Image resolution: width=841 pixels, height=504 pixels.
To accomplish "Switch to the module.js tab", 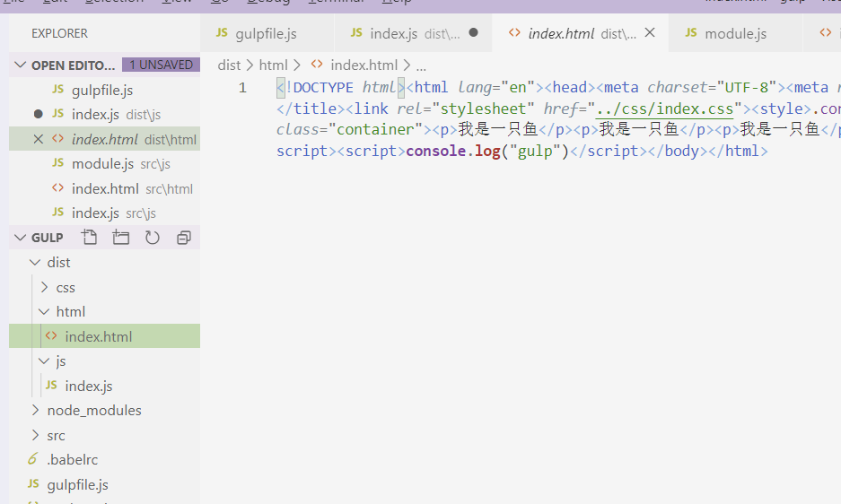I will pyautogui.click(x=735, y=33).
